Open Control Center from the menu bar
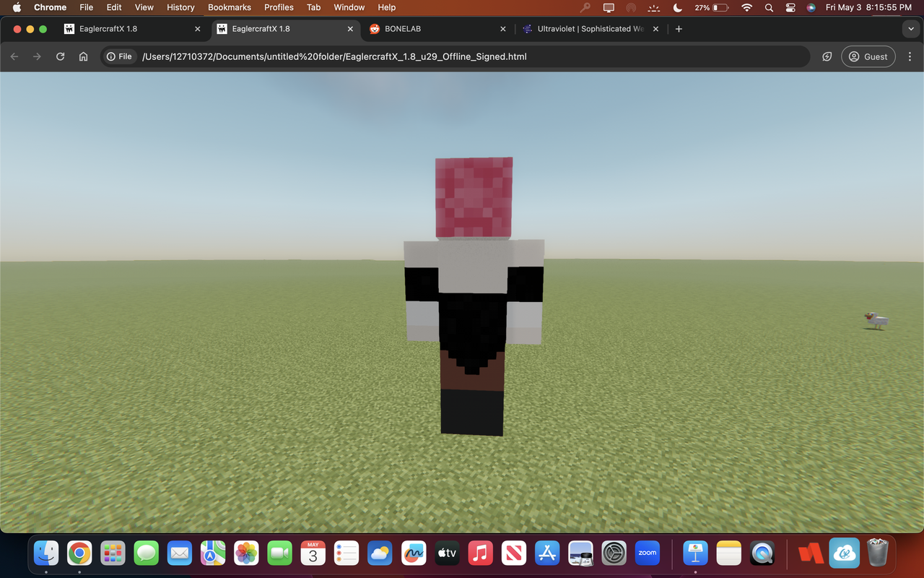This screenshot has height=578, width=924. [790, 7]
